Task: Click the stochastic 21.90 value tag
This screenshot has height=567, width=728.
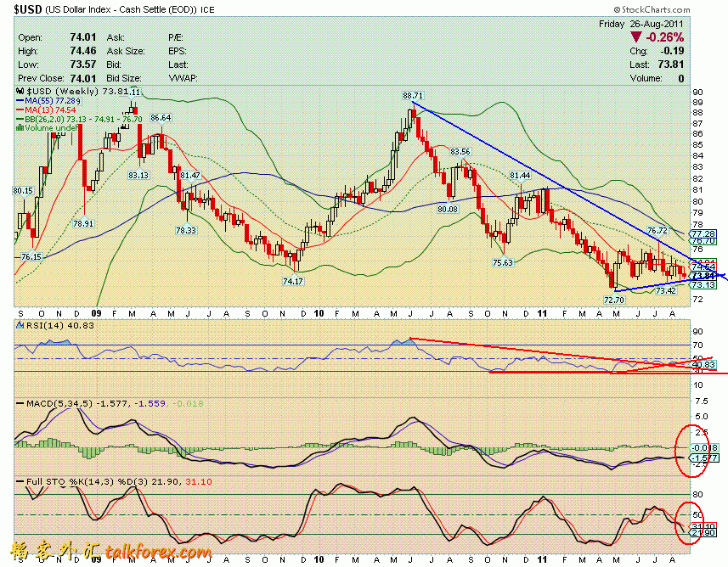Action: coord(703,533)
